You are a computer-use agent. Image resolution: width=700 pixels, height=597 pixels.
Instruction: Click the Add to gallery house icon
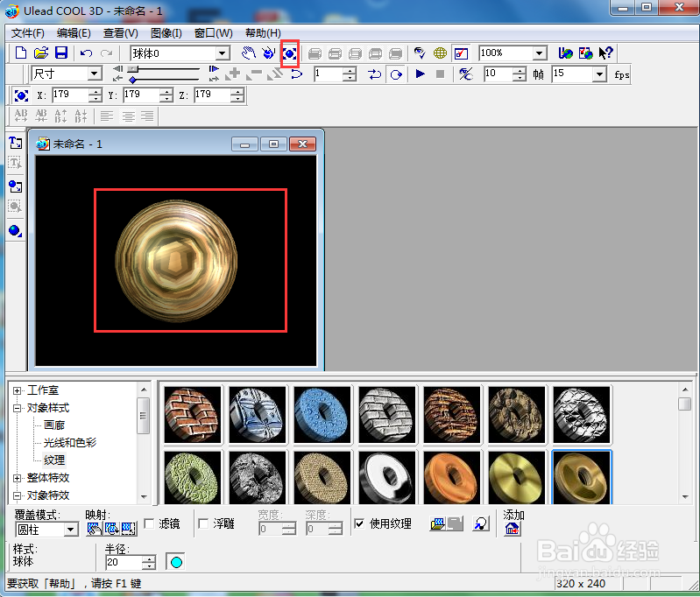pos(512,529)
